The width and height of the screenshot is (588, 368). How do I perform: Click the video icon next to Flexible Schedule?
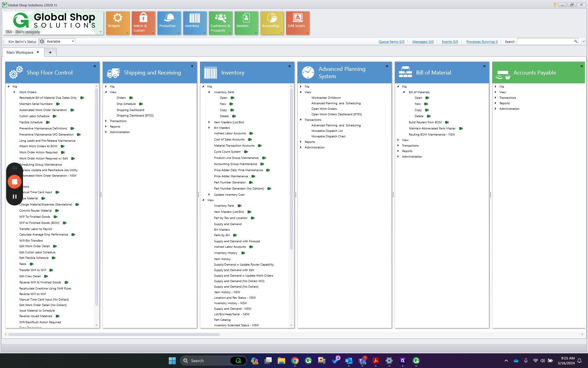48,122
